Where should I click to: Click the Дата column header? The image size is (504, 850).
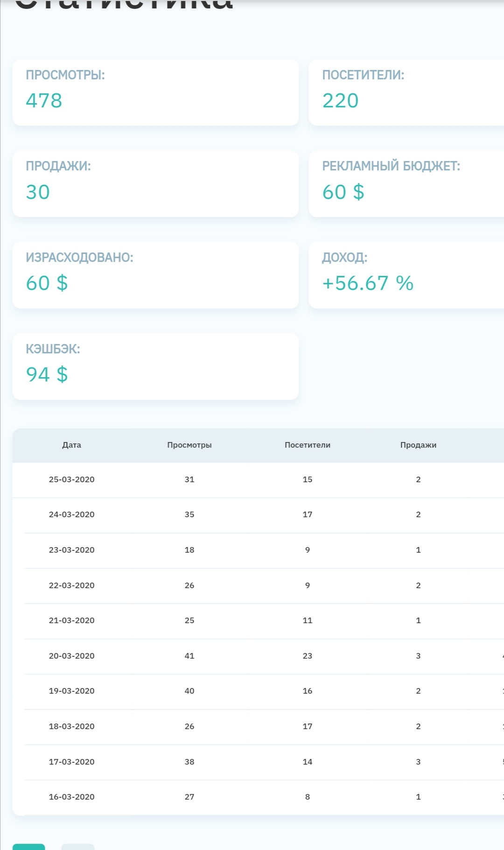71,445
